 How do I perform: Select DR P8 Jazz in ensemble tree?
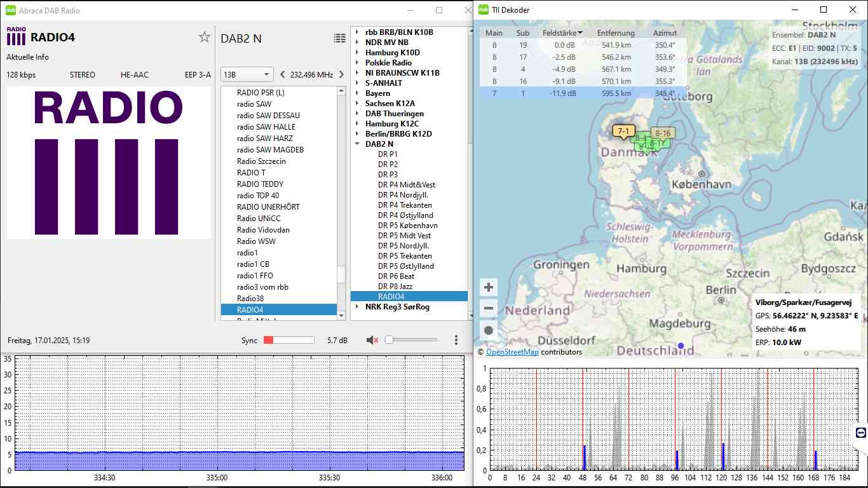tap(395, 287)
